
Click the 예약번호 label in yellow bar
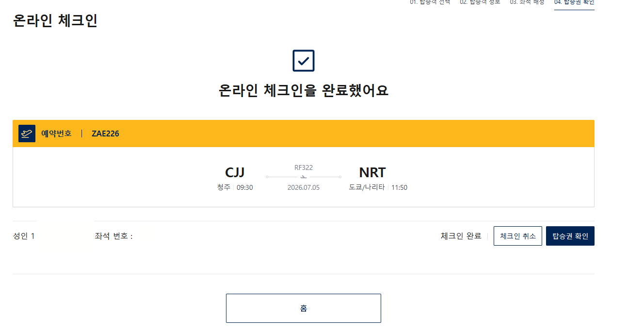pos(56,134)
